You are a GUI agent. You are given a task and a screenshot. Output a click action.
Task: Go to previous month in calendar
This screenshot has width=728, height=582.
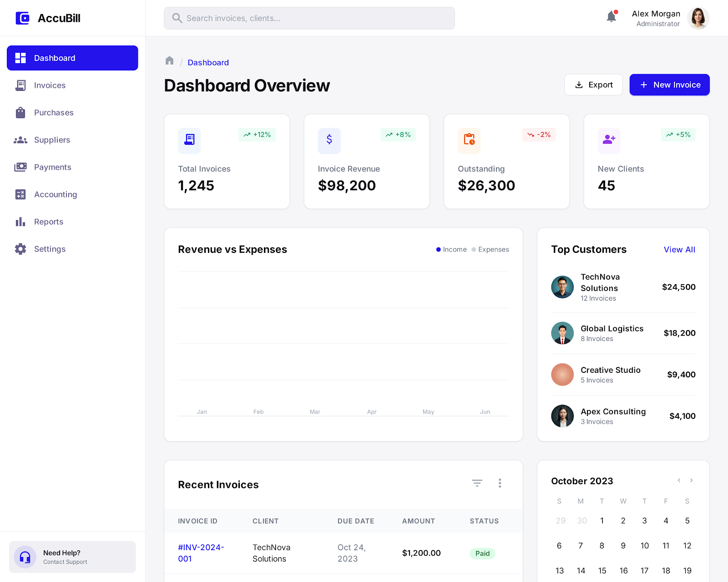pos(679,481)
